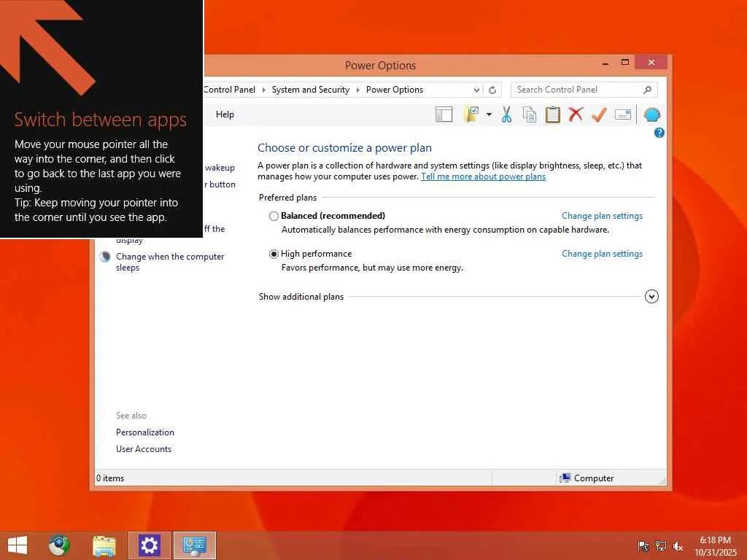Switch to PC settings gear taskbar app
The image size is (747, 560).
149,545
